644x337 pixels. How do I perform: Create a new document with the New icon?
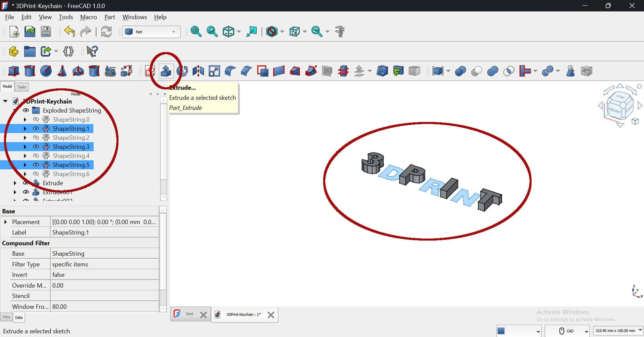point(14,32)
